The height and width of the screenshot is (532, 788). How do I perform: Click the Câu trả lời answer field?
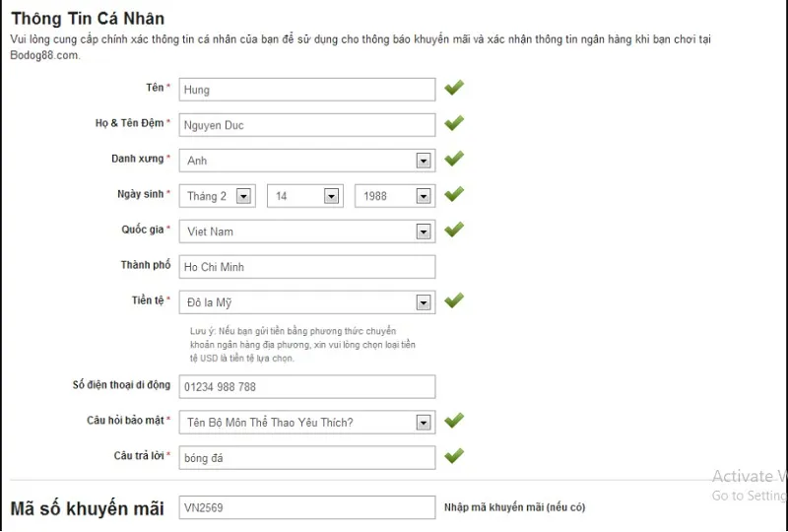pyautogui.click(x=307, y=458)
